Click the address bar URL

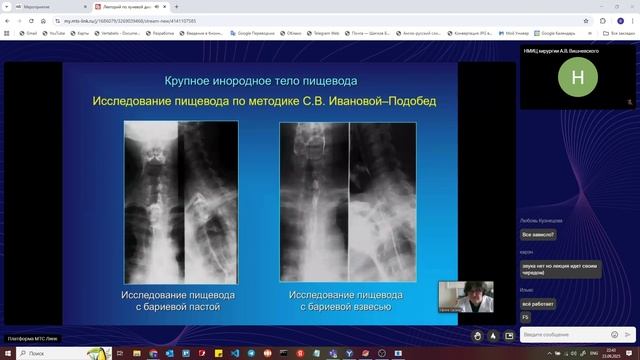[x=130, y=21]
